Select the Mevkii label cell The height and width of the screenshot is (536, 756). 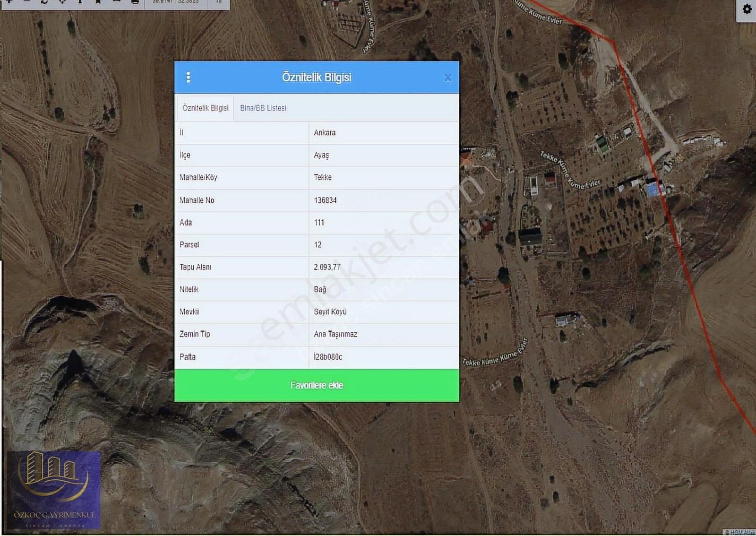pyautogui.click(x=242, y=312)
